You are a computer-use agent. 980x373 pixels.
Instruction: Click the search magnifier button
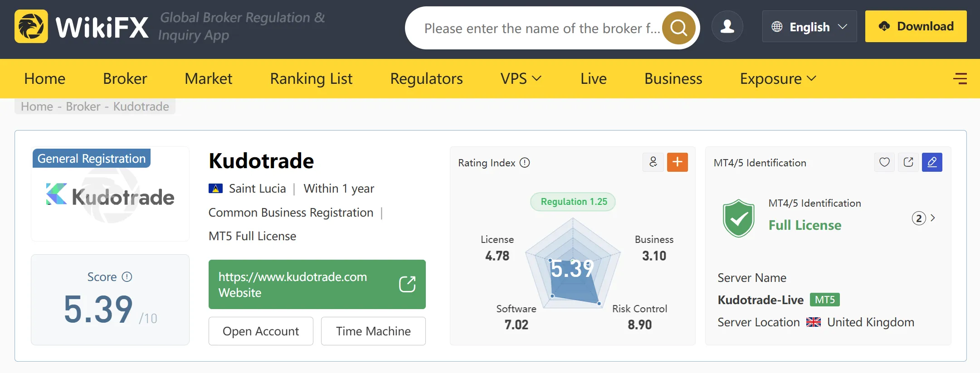678,28
